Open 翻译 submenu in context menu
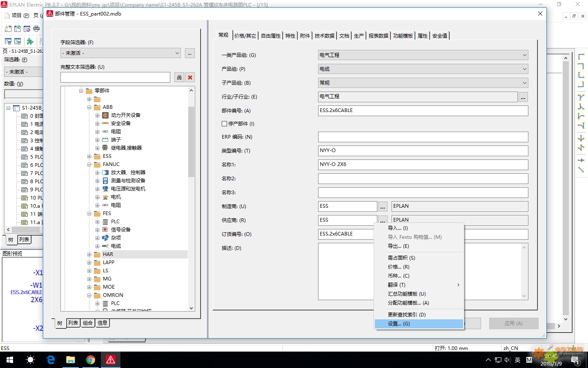This screenshot has height=368, width=588. 419,285
